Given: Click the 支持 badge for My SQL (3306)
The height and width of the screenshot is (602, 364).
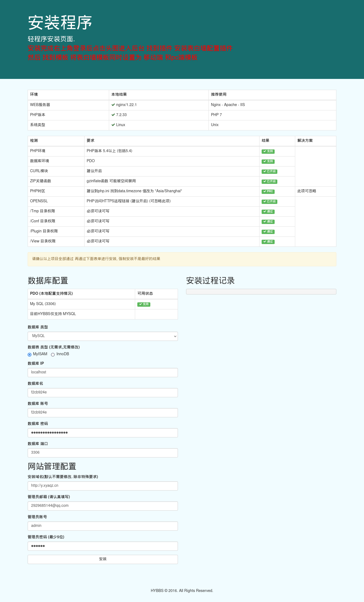Looking at the screenshot, I should pyautogui.click(x=144, y=305).
